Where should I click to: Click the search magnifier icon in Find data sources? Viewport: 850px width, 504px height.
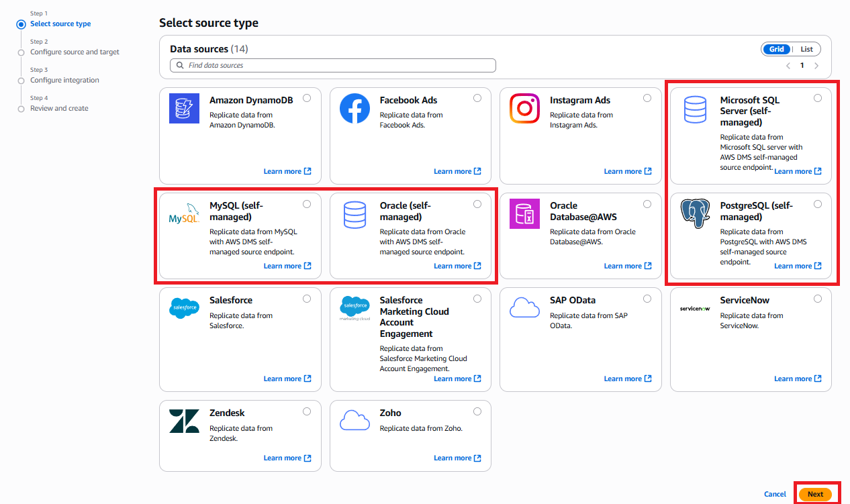pos(180,66)
